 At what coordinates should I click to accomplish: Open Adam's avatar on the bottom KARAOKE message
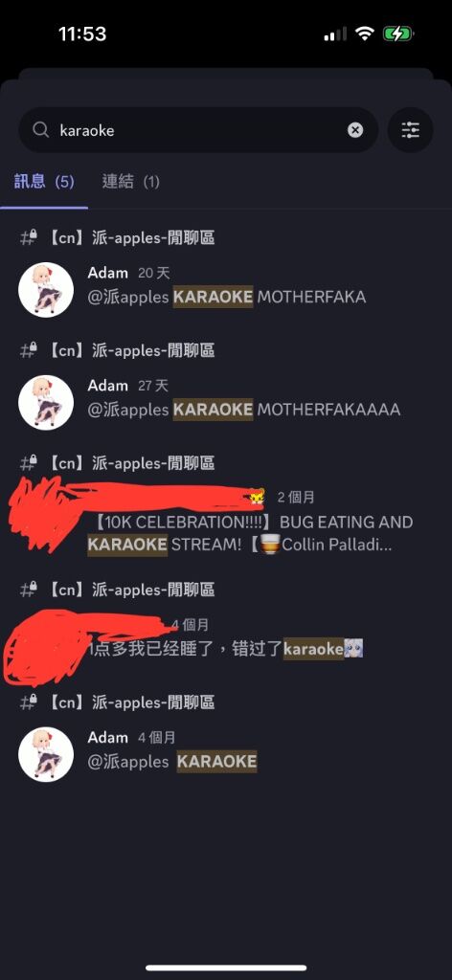pyautogui.click(x=46, y=754)
